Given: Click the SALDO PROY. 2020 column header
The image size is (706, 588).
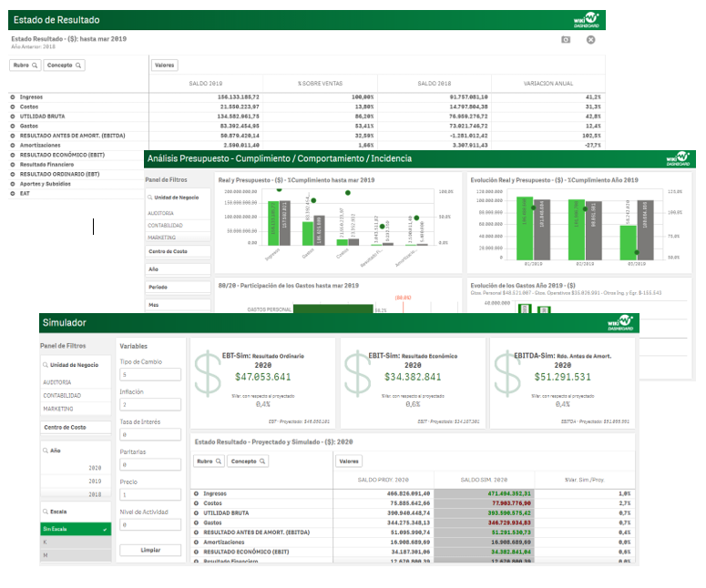Looking at the screenshot, I should (x=384, y=480).
